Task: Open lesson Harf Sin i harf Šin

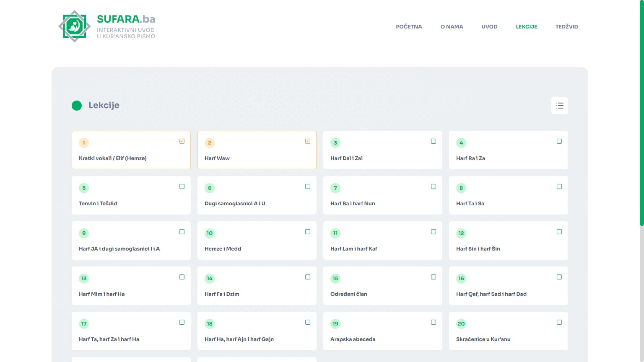Action: point(509,240)
